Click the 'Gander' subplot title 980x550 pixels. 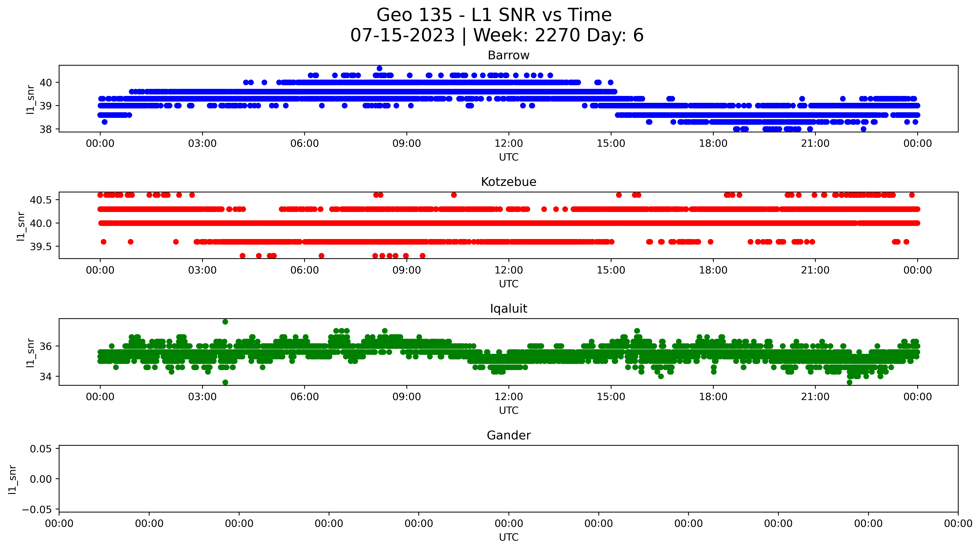509,435
